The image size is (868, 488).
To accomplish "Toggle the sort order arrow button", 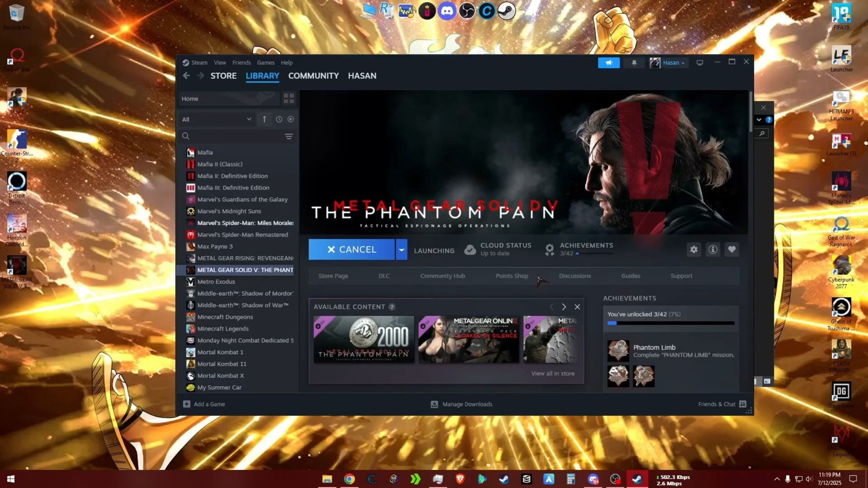I will 264,119.
